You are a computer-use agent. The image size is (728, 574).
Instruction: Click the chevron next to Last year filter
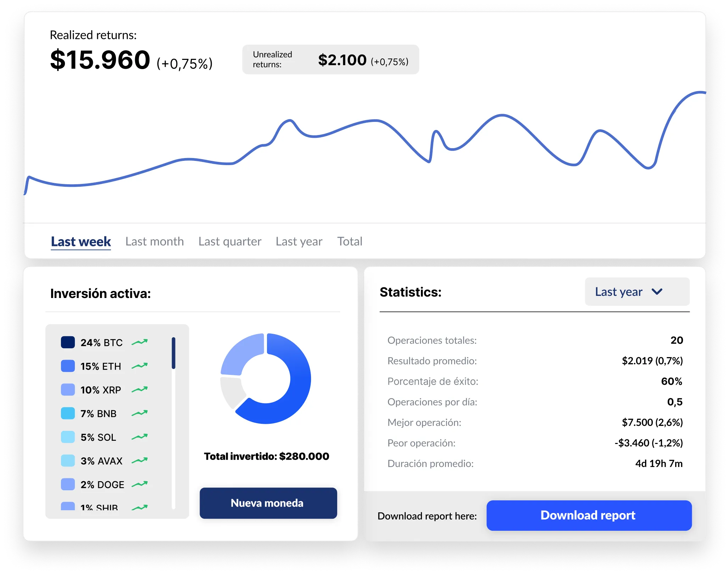657,292
